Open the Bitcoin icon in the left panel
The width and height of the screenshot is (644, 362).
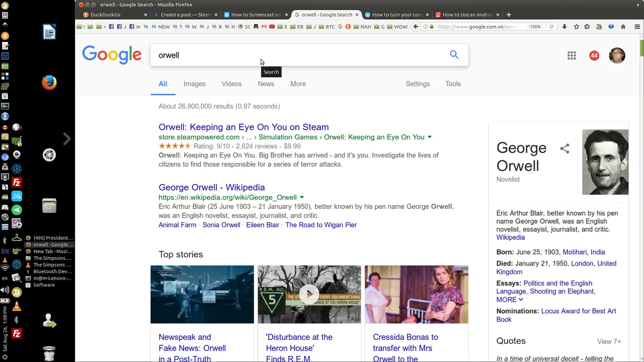[x=5, y=36]
